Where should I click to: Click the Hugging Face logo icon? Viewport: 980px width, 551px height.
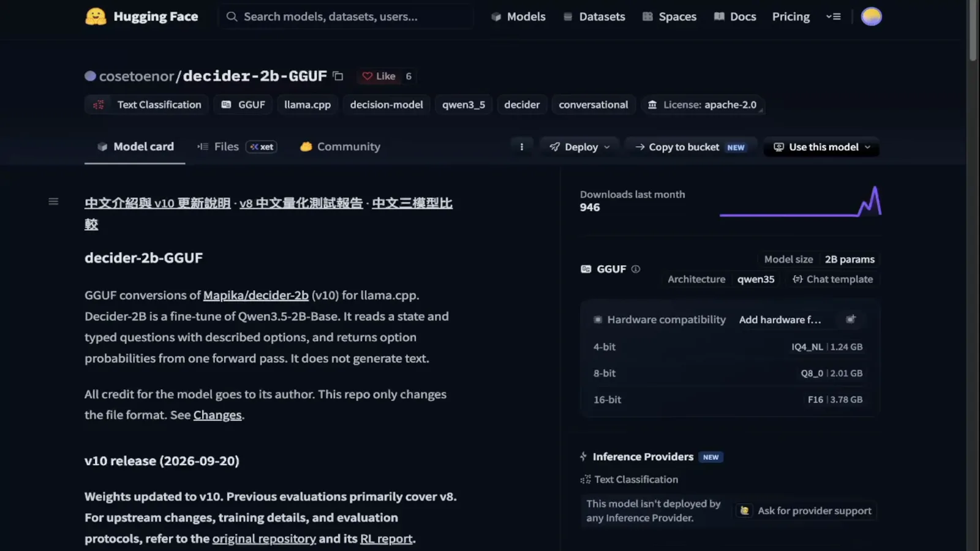point(96,17)
